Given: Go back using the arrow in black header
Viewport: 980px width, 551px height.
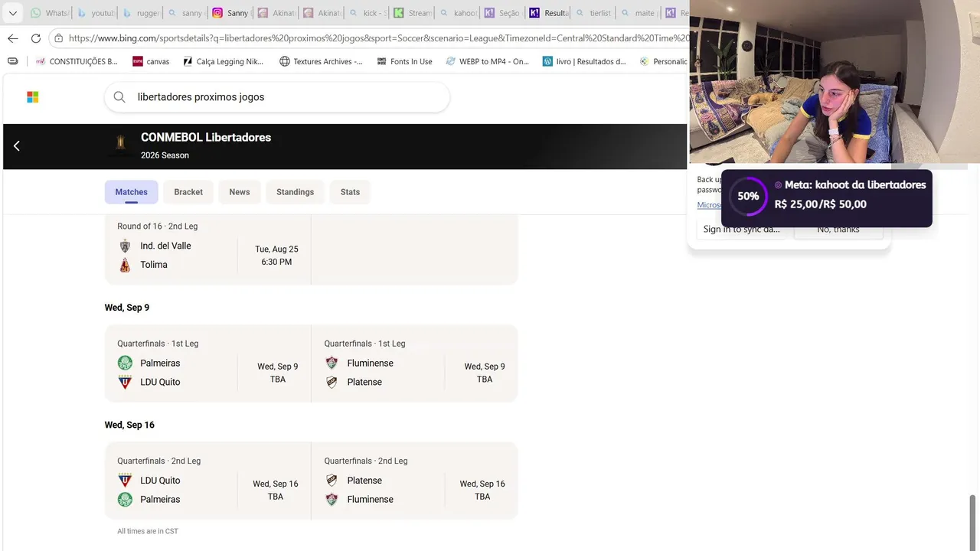Looking at the screenshot, I should [x=17, y=145].
